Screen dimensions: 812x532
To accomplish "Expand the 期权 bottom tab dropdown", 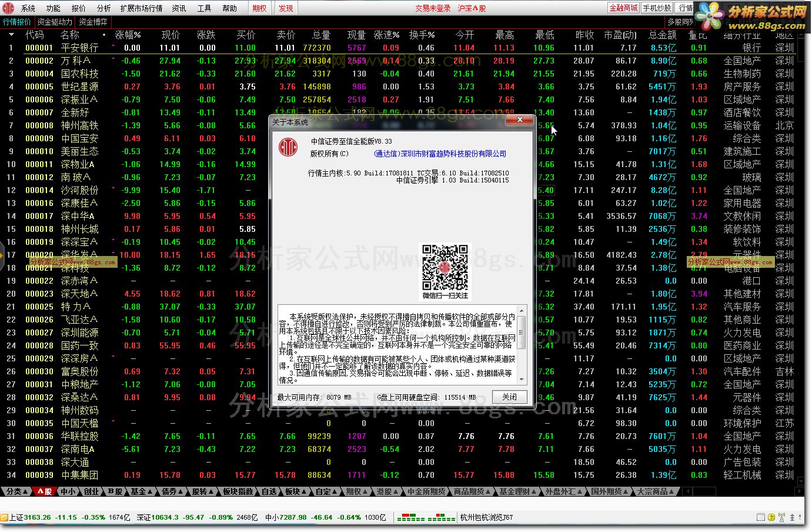I will (357, 491).
